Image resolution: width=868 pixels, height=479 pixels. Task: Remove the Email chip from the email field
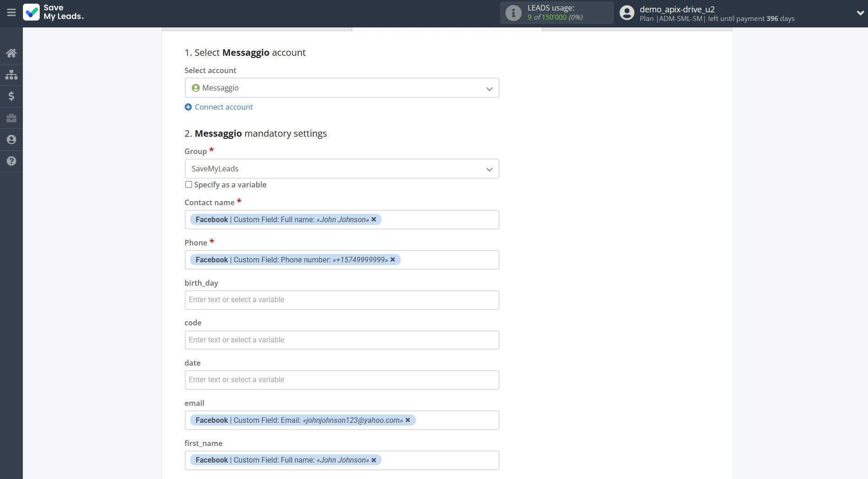407,420
